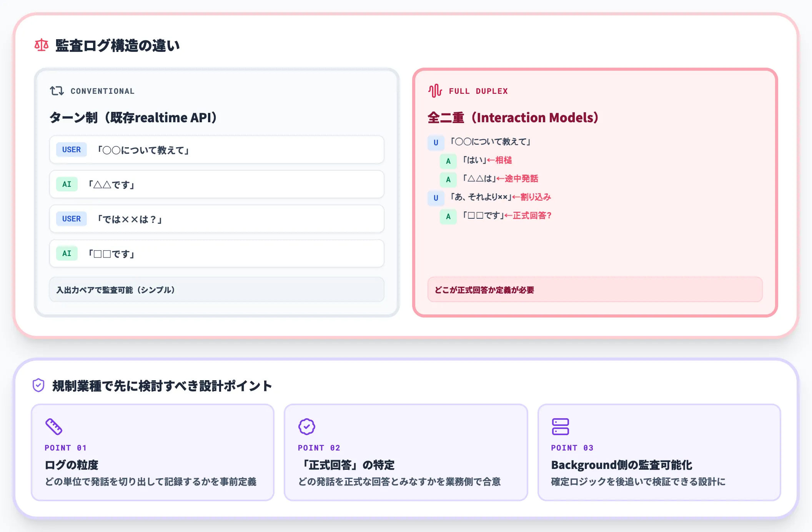Click the AI badge beside 「□□です」
The image size is (812, 532).
pos(67,253)
